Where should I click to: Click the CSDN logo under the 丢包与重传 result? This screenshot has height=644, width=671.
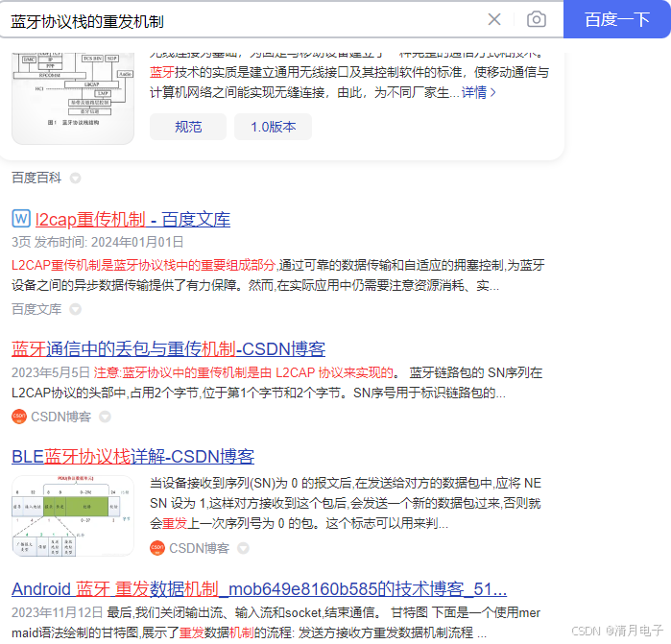pos(19,417)
